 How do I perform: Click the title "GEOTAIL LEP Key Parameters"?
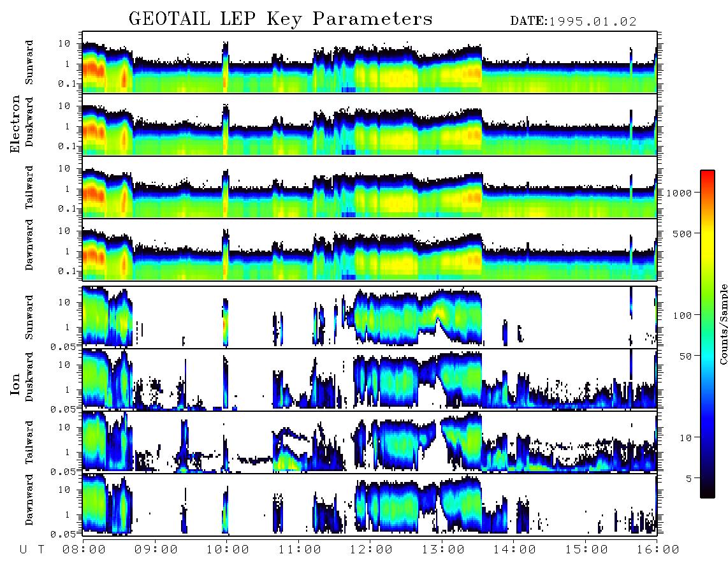(x=280, y=19)
